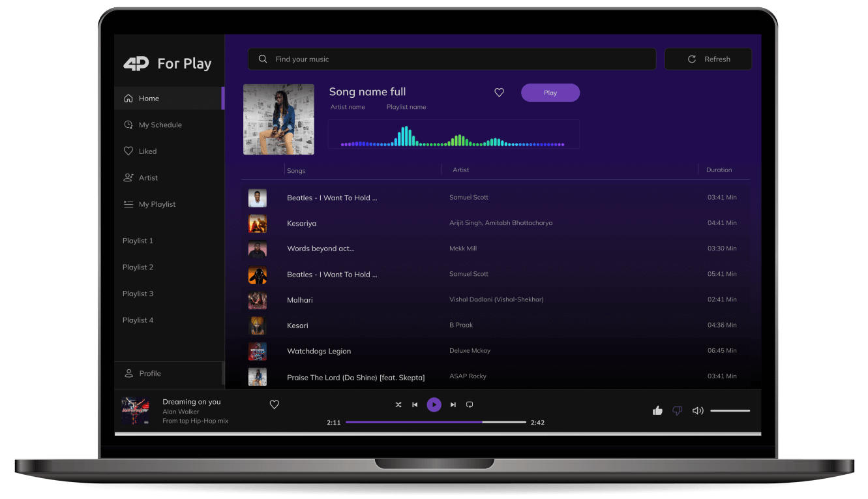Go to the Artist section
868x499 pixels.
point(148,178)
